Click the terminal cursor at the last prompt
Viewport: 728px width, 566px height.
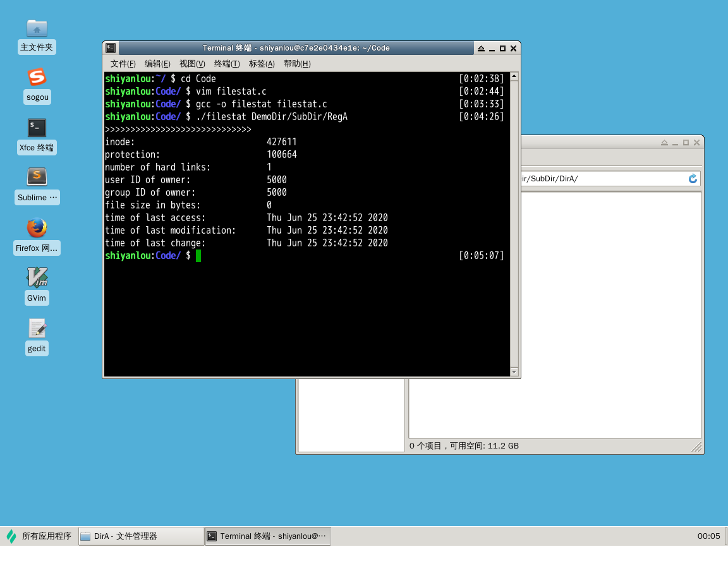point(198,256)
